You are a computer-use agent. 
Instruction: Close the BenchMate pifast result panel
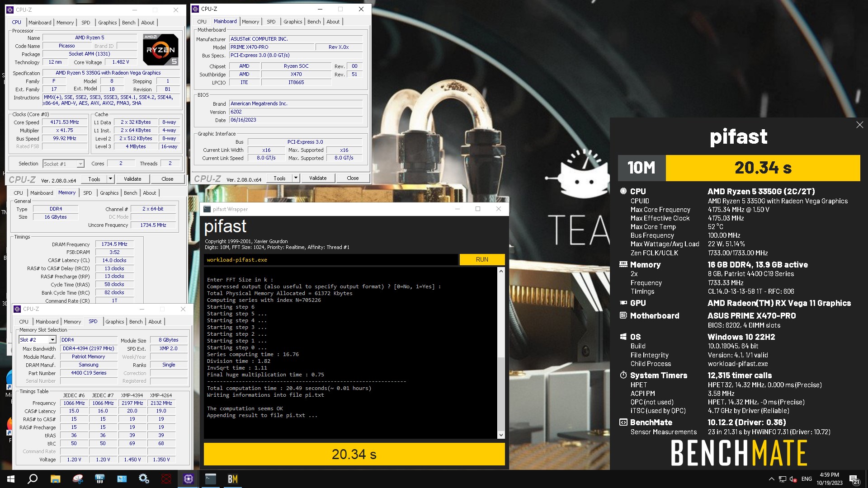click(x=859, y=125)
